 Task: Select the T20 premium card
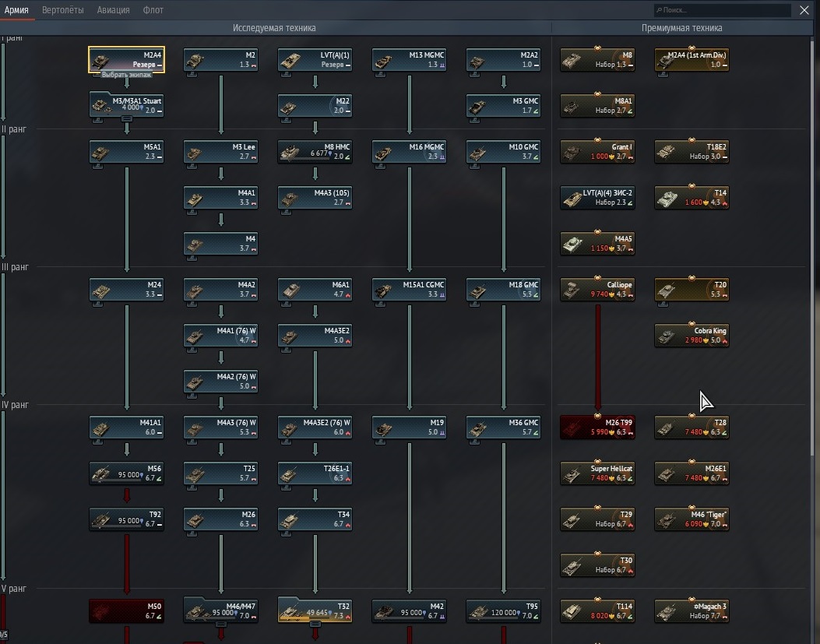pos(692,290)
